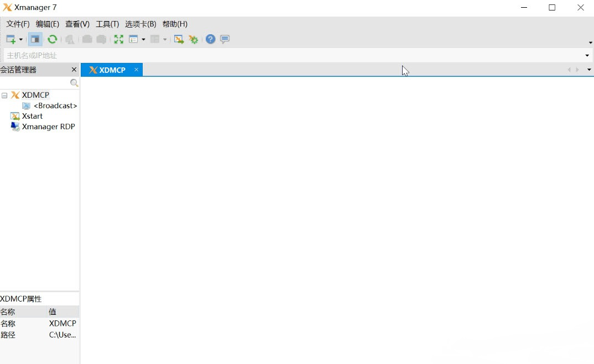Open the 文件(F) menu
Screen dimensions: 594x364
[x=17, y=24]
